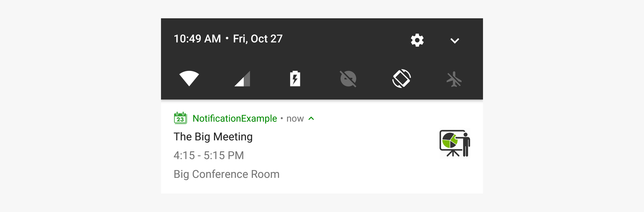The height and width of the screenshot is (212, 644).
Task: Select the Big Conference Room line
Action: [x=226, y=174]
